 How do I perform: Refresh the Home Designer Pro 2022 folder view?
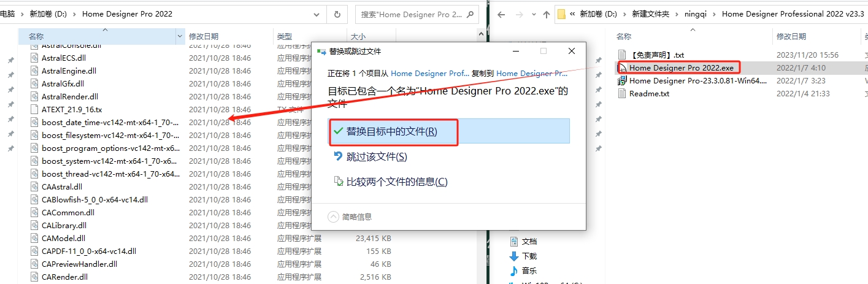coord(337,14)
